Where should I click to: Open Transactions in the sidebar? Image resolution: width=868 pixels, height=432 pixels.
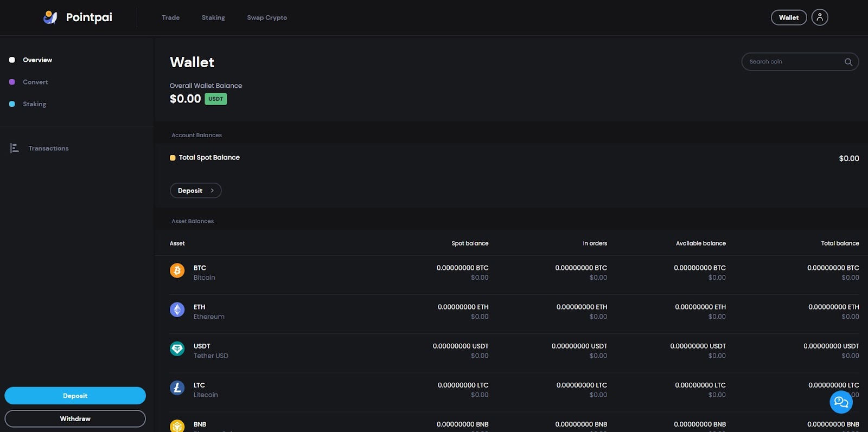[x=48, y=149]
